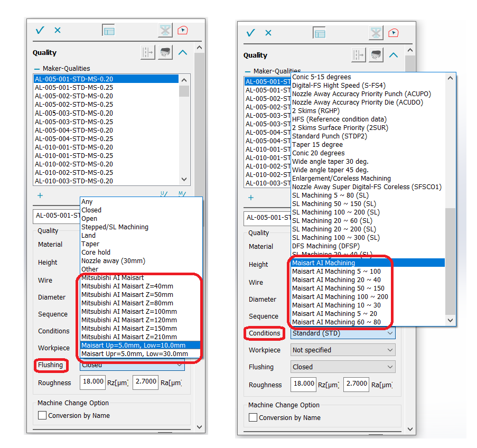Image resolution: width=477 pixels, height=448 pixels.
Task: Select AL-010-001-STD-MS-0.20 in the left list
Action: [x=74, y=147]
